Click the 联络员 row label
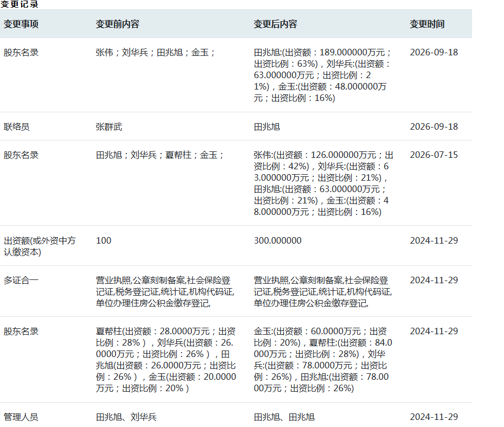 tap(16, 127)
